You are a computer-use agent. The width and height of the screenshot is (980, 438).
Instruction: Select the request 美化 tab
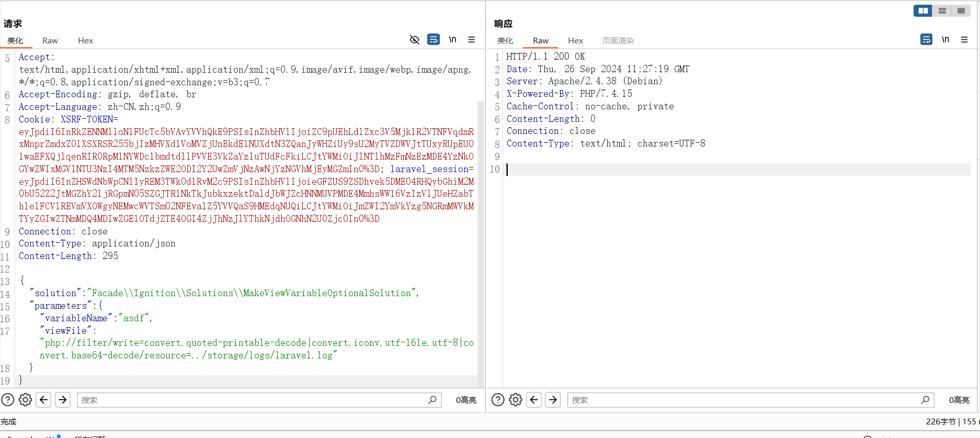(15, 40)
